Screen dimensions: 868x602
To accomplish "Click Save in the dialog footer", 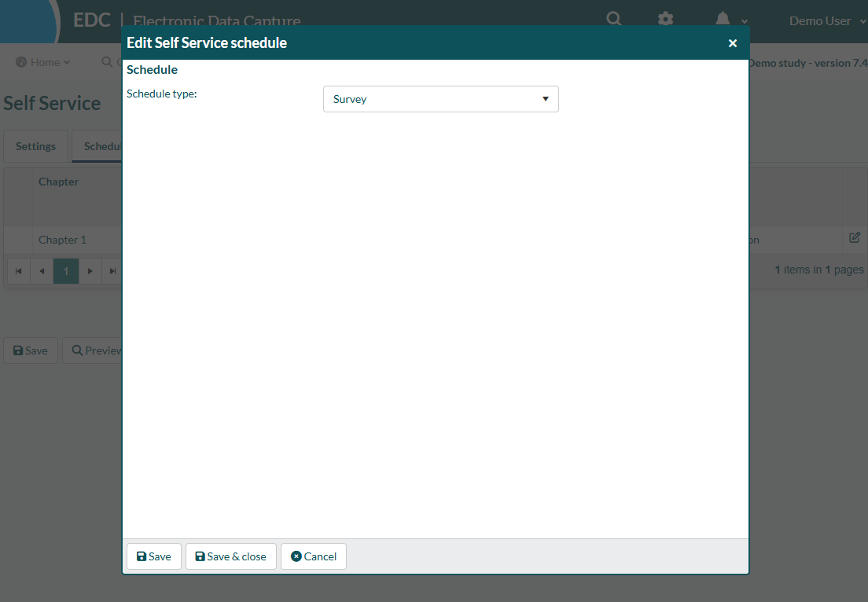I will tap(154, 556).
